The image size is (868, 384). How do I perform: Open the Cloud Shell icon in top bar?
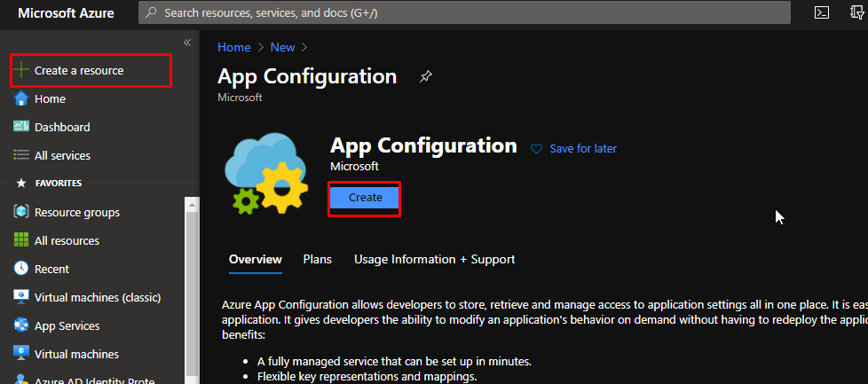coord(822,12)
